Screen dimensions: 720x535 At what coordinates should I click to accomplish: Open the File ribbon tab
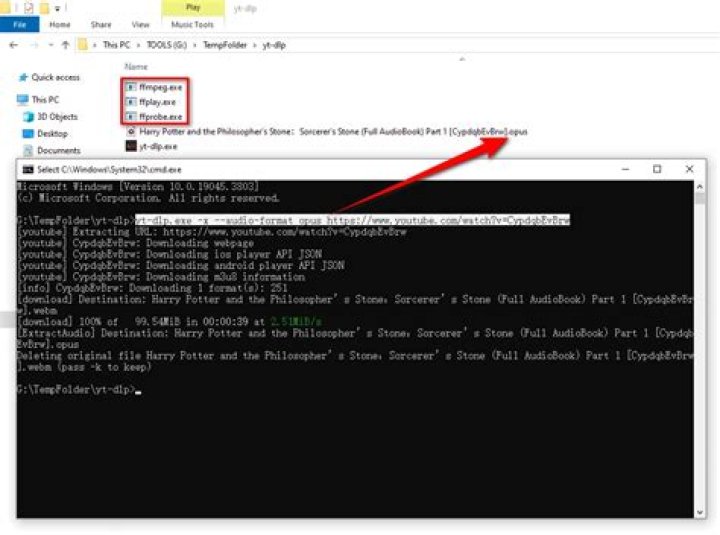coord(19,24)
